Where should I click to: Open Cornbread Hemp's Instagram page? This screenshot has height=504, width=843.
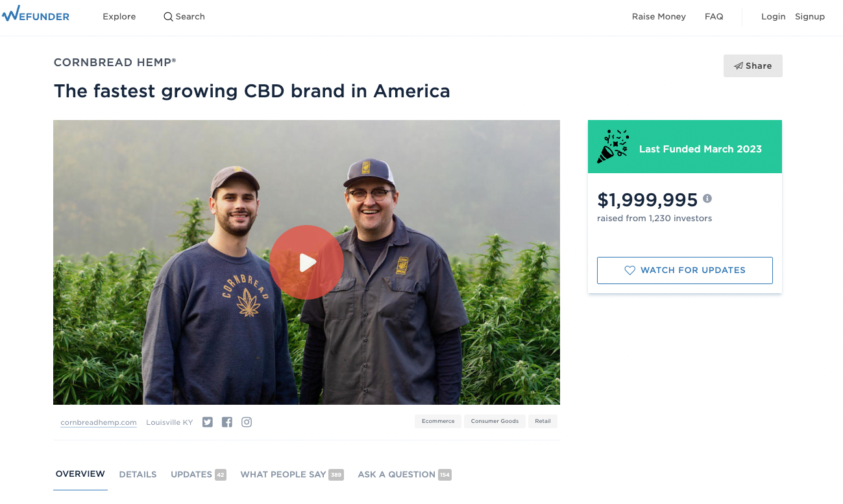[x=247, y=422]
